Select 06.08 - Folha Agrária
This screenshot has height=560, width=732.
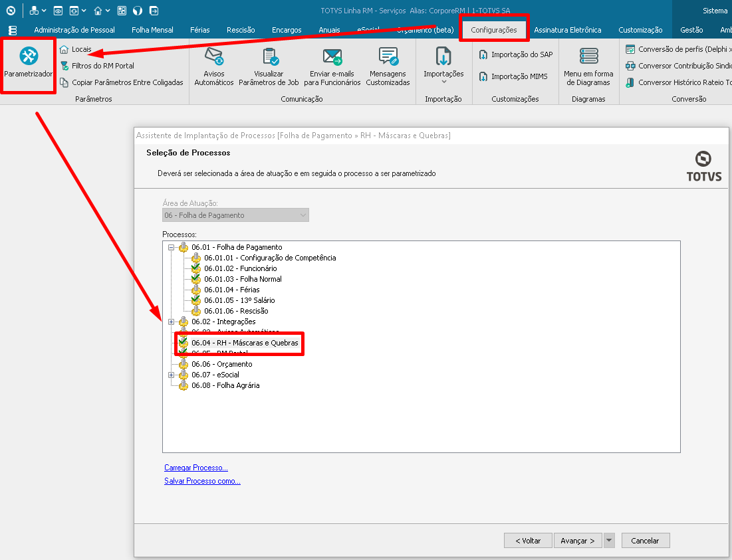tap(225, 386)
